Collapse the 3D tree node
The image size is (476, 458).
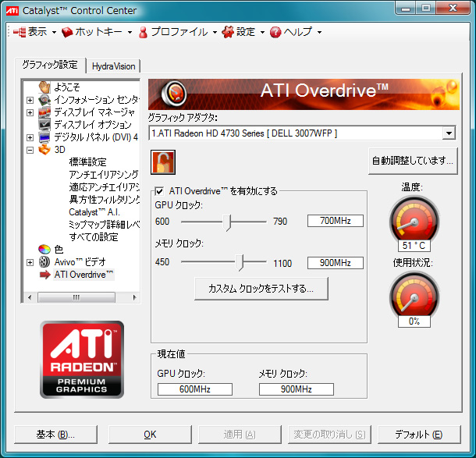(x=30, y=150)
